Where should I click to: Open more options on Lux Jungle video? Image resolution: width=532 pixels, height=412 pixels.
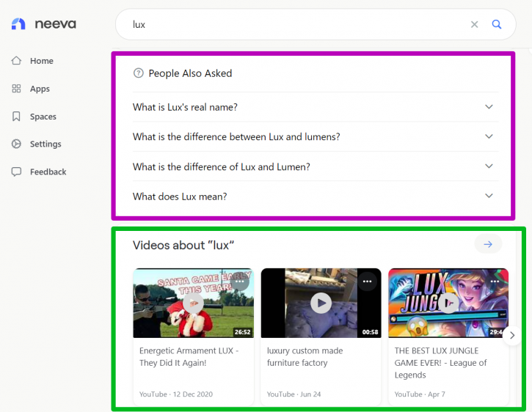point(495,282)
